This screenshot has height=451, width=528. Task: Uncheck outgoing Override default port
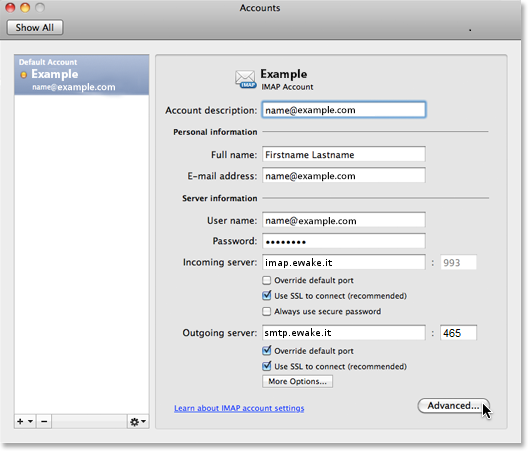point(266,351)
